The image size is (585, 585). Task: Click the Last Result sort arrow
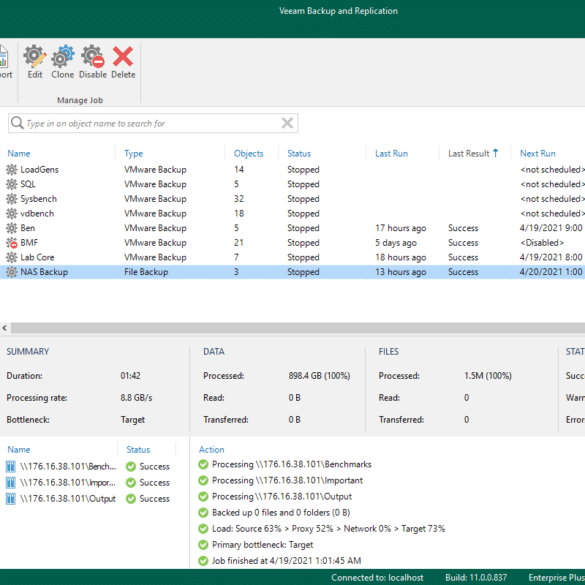coord(495,153)
